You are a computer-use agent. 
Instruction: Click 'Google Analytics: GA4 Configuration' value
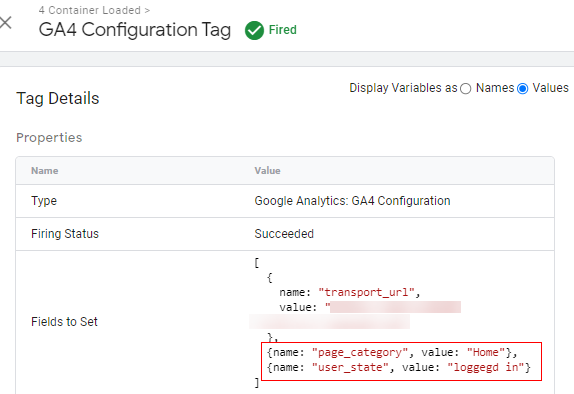[x=353, y=201]
